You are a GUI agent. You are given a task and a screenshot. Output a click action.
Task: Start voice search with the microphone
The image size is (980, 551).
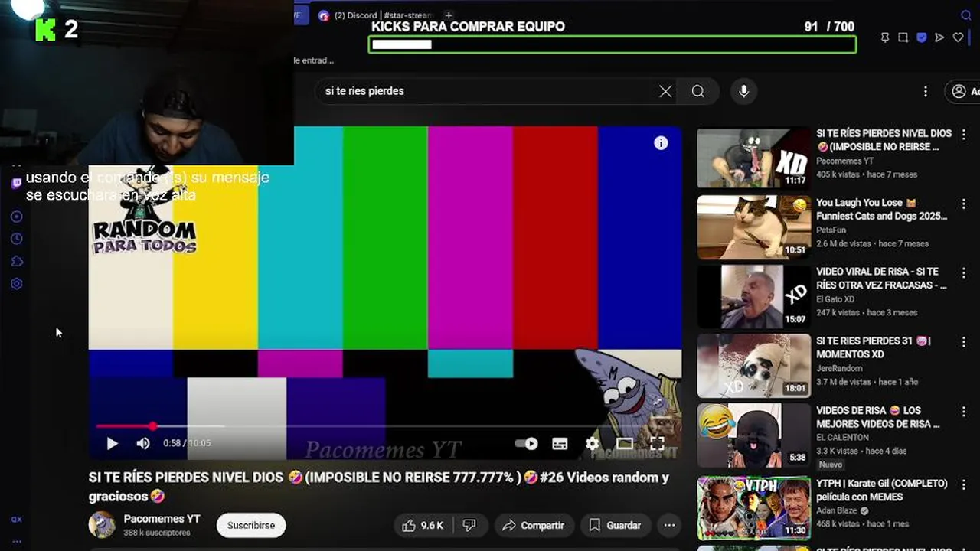tap(743, 91)
